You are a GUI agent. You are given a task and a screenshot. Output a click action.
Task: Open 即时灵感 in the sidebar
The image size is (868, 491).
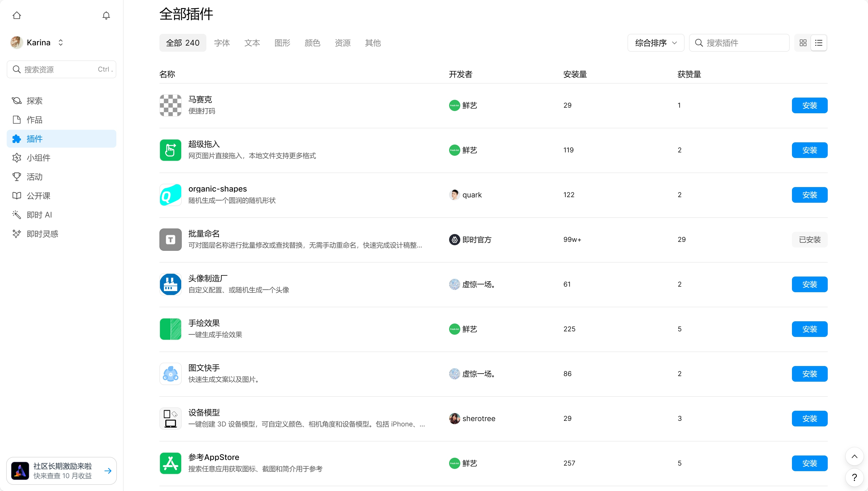(61, 234)
